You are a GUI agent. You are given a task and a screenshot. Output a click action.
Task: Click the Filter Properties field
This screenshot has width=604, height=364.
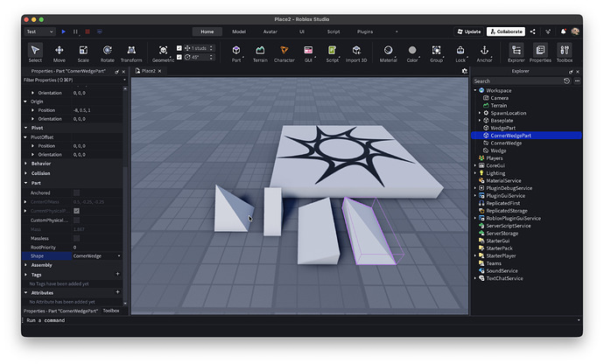tap(74, 80)
